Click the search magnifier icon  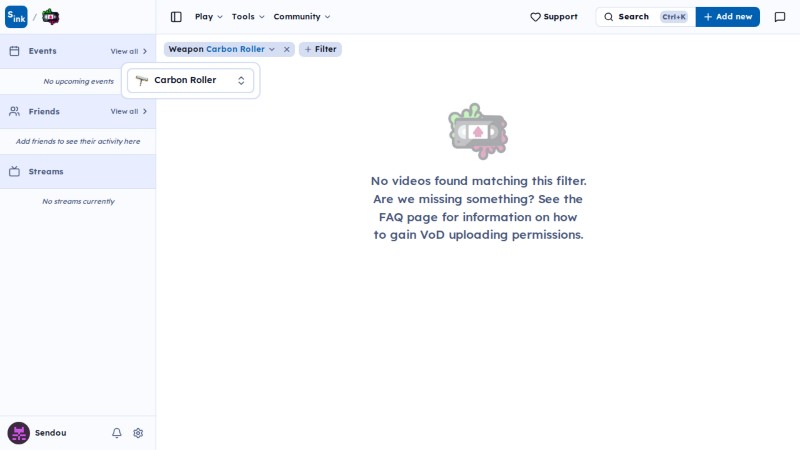click(609, 17)
